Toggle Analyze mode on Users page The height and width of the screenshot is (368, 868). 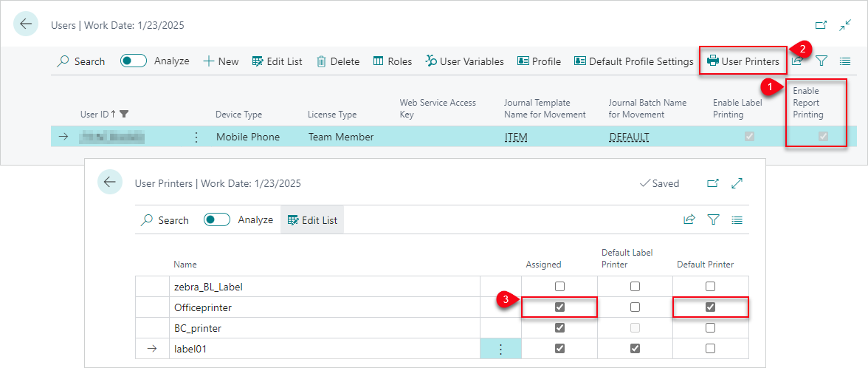pyautogui.click(x=134, y=61)
